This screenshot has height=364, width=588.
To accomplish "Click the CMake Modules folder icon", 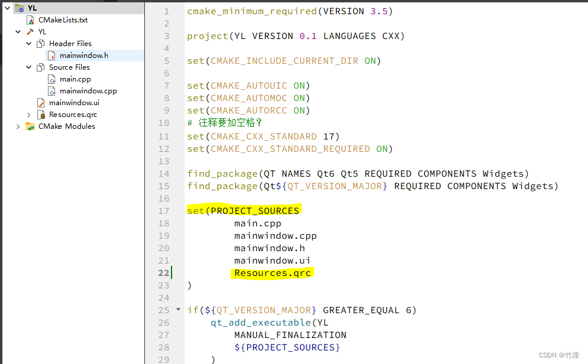I will pos(30,126).
